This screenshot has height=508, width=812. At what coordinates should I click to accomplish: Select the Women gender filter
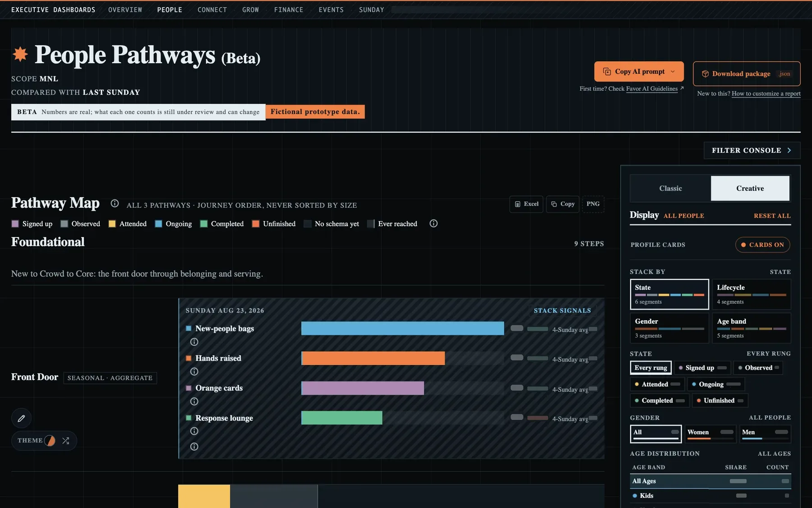710,433
